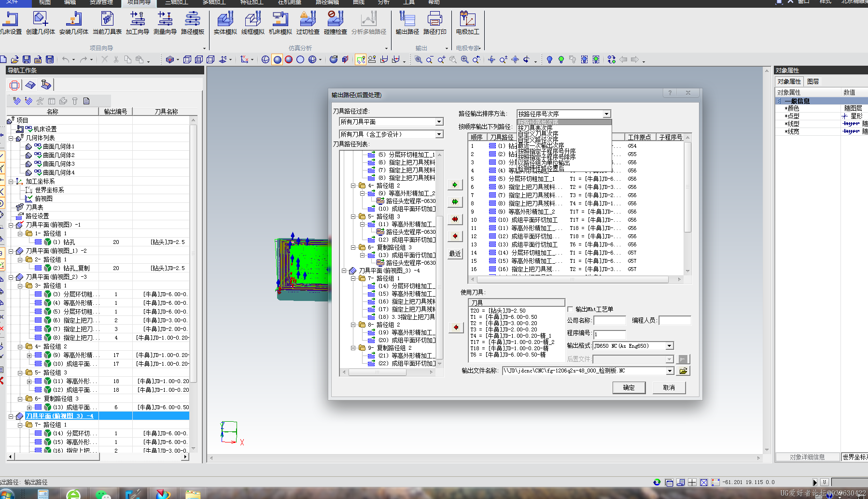Open the 资源管理 ribbon tab
Image resolution: width=868 pixels, height=499 pixels.
click(101, 3)
